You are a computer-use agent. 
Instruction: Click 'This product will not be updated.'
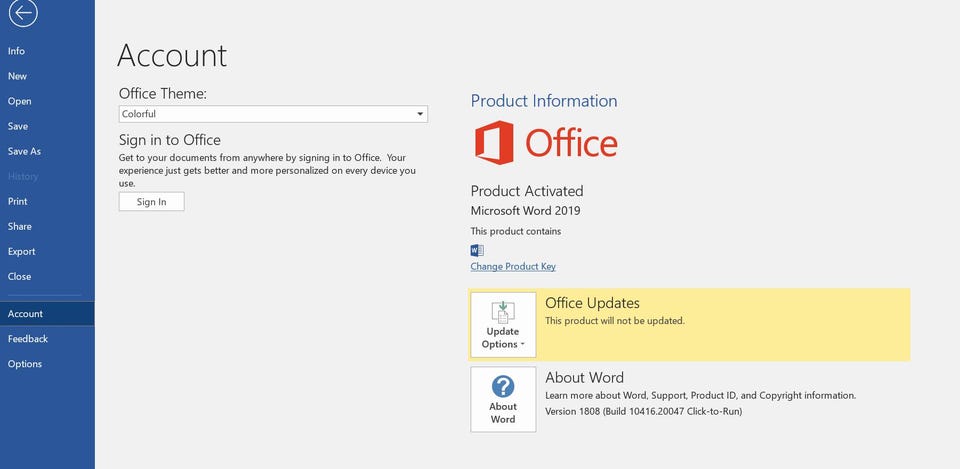(615, 321)
